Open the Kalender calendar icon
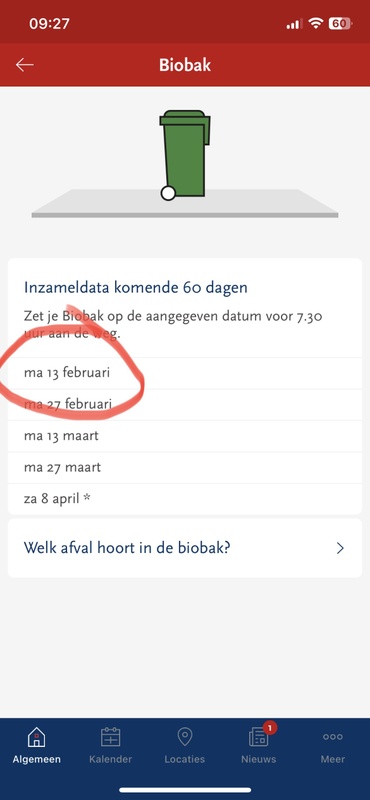This screenshot has width=370, height=800. [110, 737]
